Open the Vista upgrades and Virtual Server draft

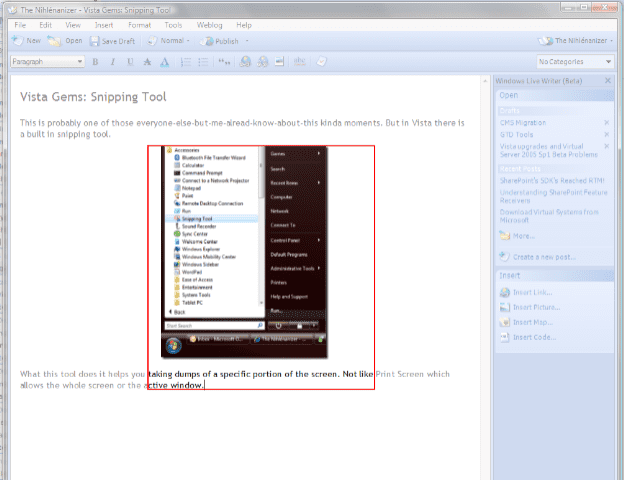[548, 150]
